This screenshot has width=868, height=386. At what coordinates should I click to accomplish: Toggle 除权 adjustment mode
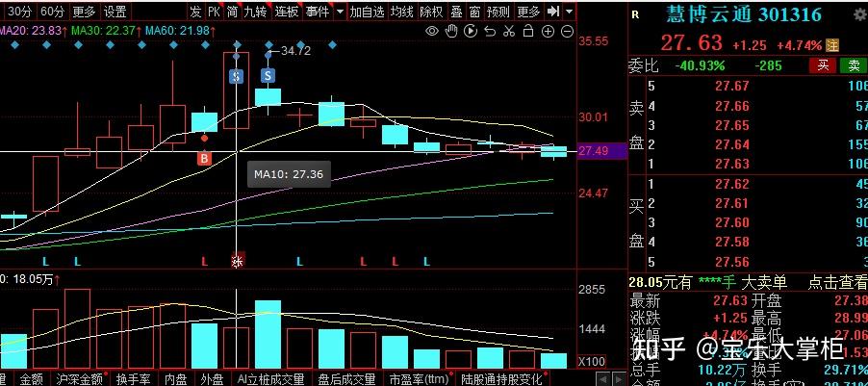(x=431, y=13)
